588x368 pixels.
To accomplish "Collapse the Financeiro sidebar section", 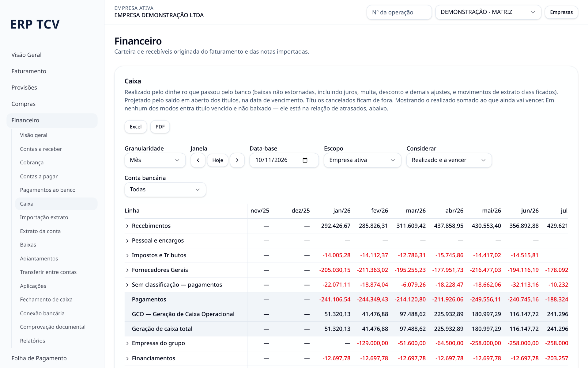I will tap(52, 120).
